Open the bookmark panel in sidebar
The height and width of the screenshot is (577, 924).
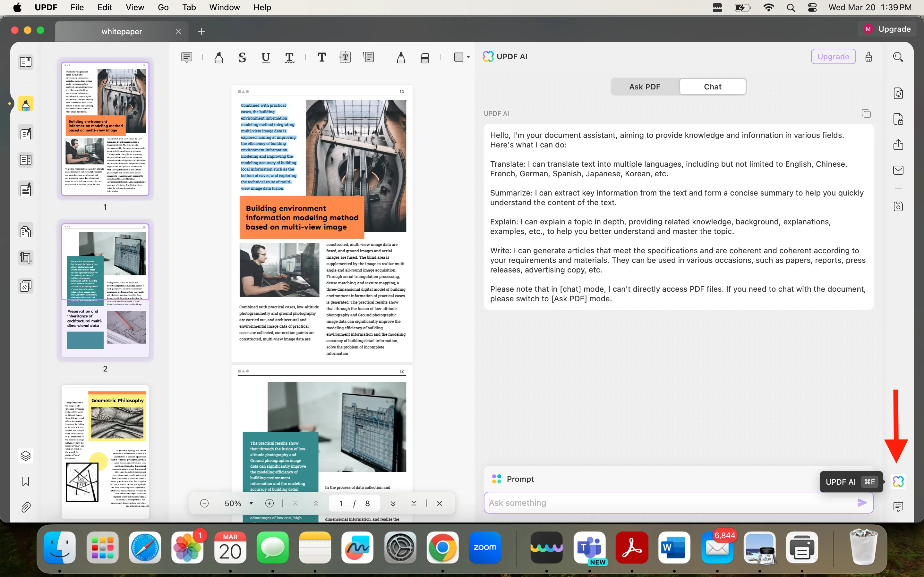tap(26, 481)
